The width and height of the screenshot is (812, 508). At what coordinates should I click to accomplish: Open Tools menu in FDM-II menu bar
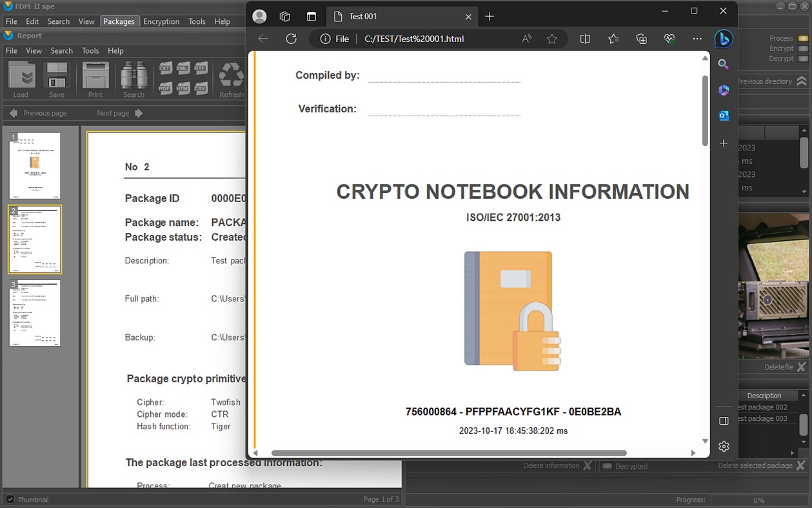pos(197,21)
